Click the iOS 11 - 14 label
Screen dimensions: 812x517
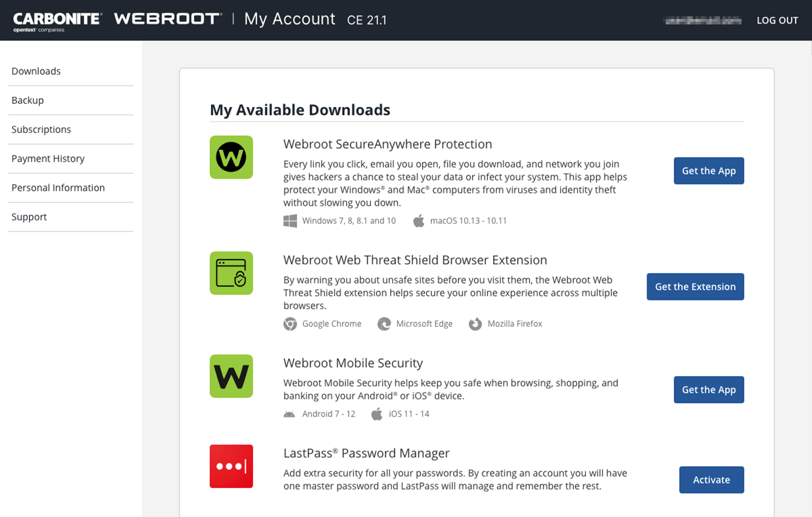(409, 414)
